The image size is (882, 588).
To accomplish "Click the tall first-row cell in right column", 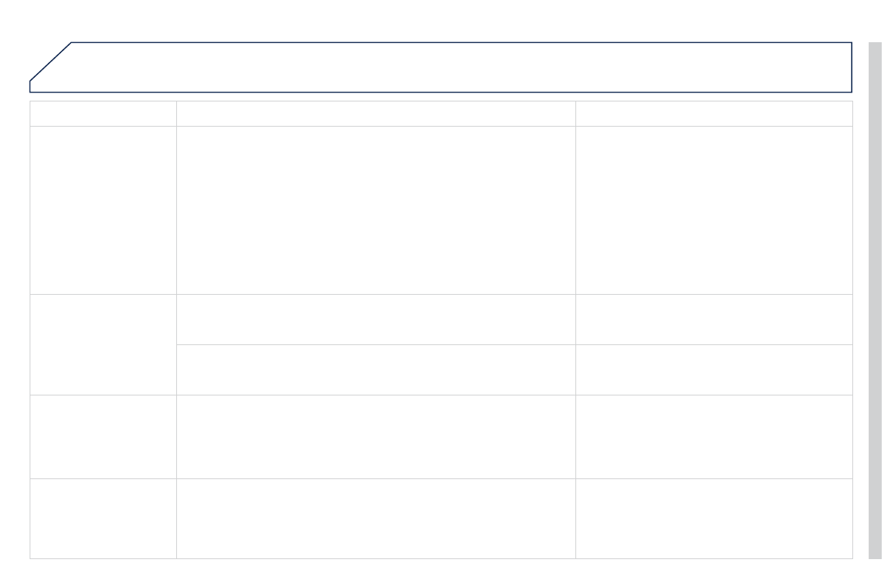I will 713,210.
